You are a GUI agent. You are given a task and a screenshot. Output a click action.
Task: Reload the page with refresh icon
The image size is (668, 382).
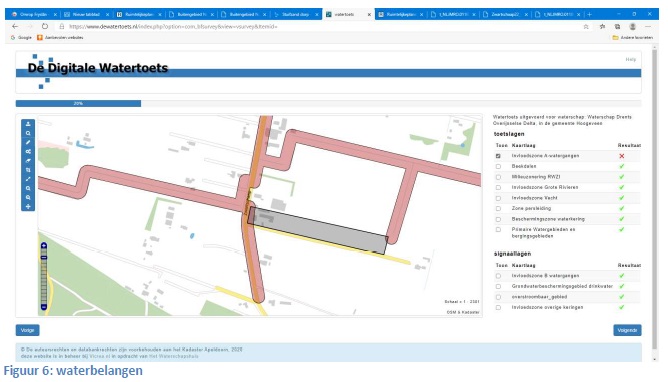45,26
